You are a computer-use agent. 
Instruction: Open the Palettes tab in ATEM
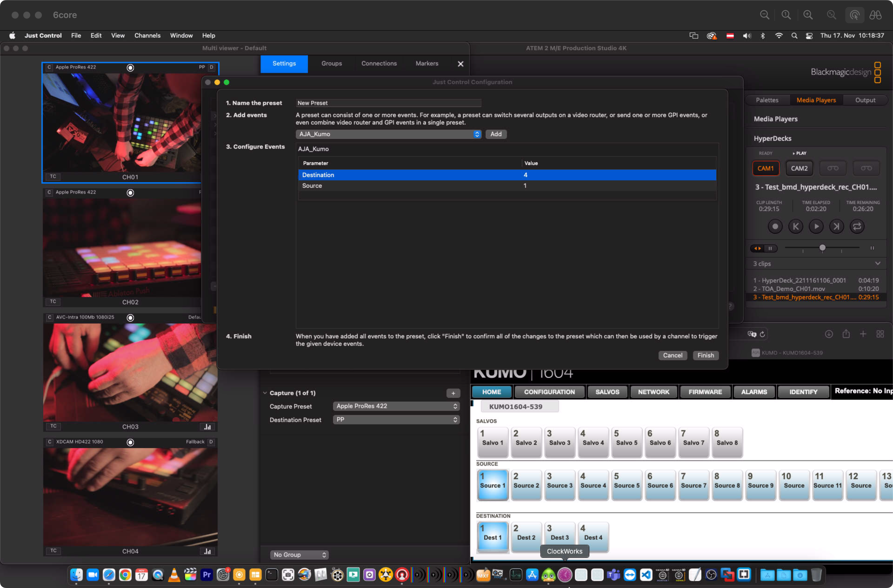tap(767, 100)
